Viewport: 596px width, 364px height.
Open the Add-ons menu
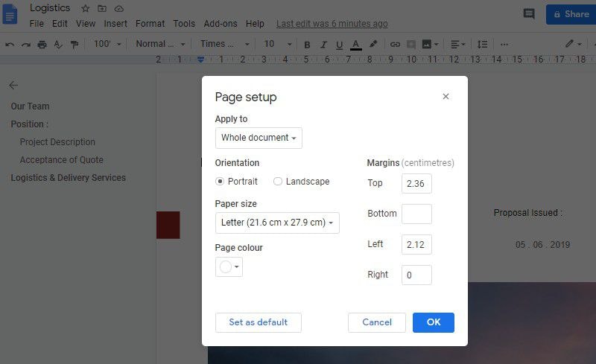[x=221, y=24]
